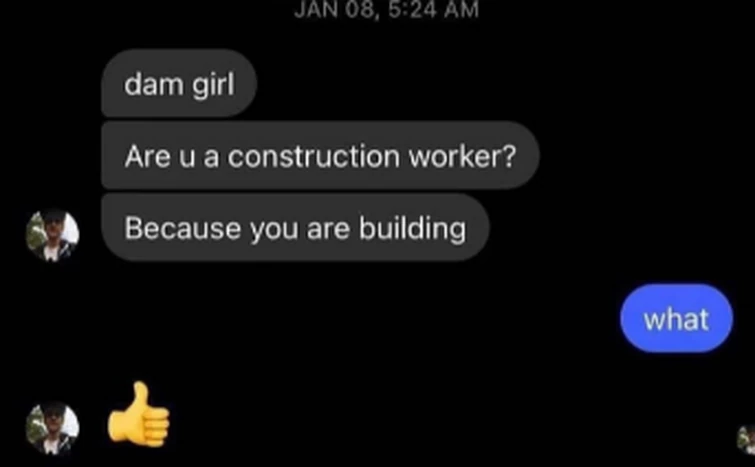Viewport: 755px width, 467px height.
Task: Click the word 'girl' in the first message
Action: pos(213,86)
